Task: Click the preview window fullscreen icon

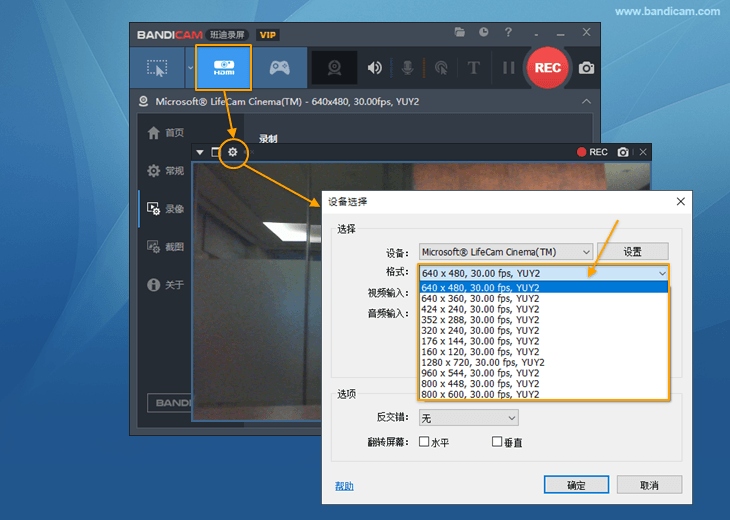Action: (x=215, y=152)
